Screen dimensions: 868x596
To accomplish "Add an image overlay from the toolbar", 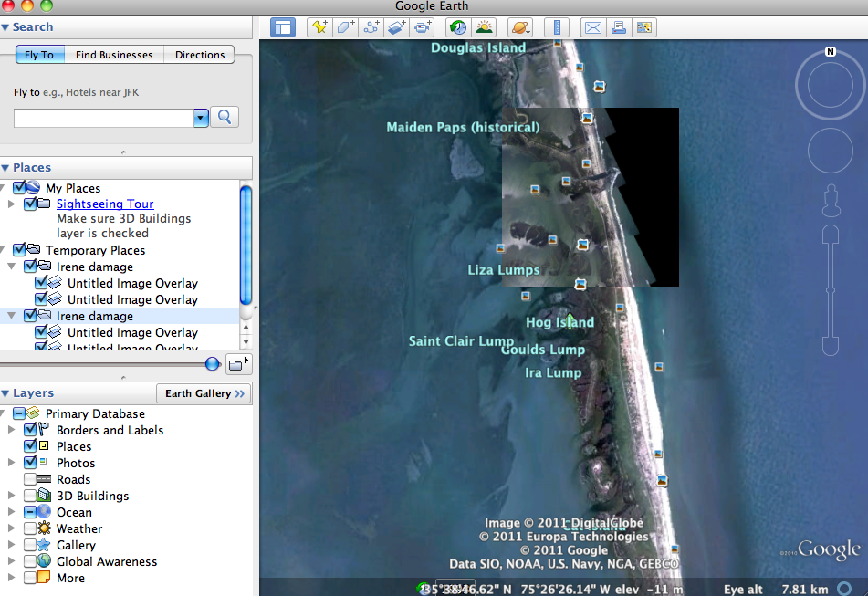I will (x=397, y=27).
